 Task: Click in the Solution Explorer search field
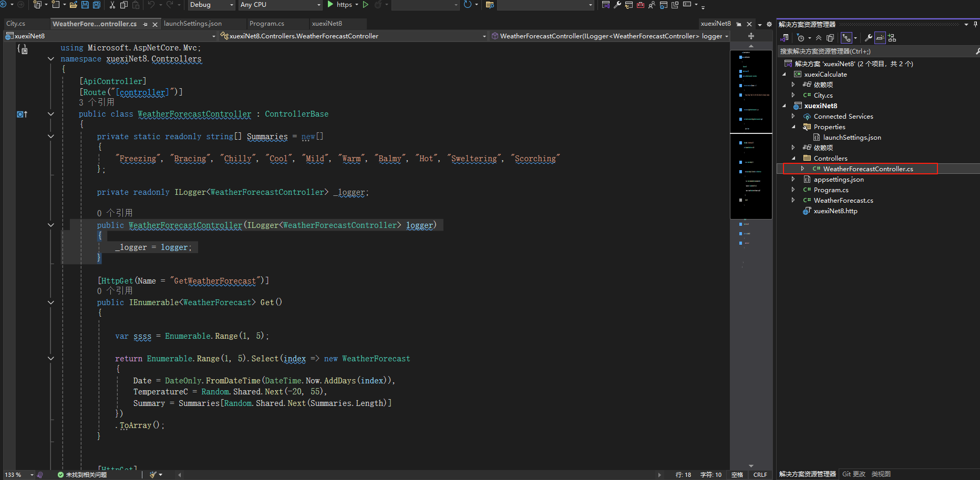tap(875, 51)
